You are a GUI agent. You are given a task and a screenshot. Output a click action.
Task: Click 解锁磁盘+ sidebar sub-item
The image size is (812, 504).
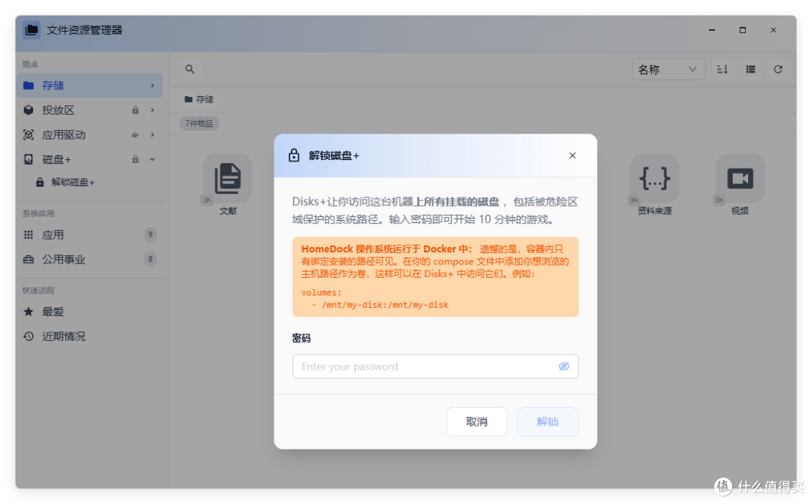coord(65,182)
